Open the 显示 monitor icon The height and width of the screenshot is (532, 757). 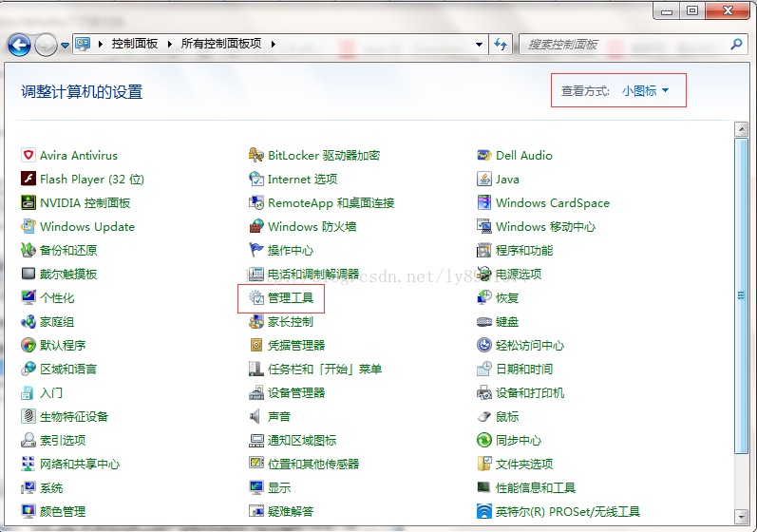click(256, 487)
